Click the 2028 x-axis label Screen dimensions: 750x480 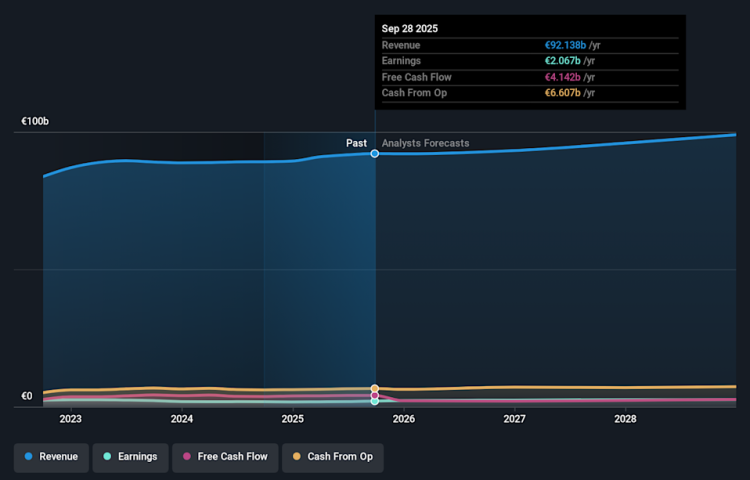click(625, 419)
